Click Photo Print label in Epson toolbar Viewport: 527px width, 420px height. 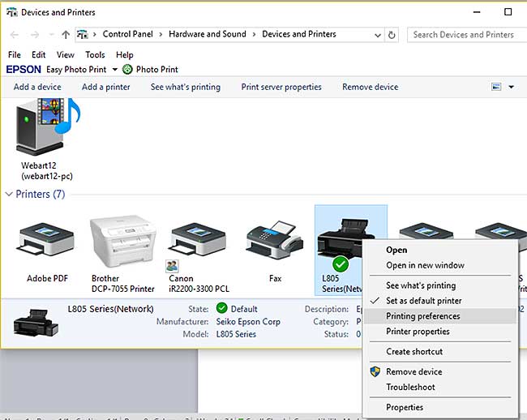coord(157,70)
